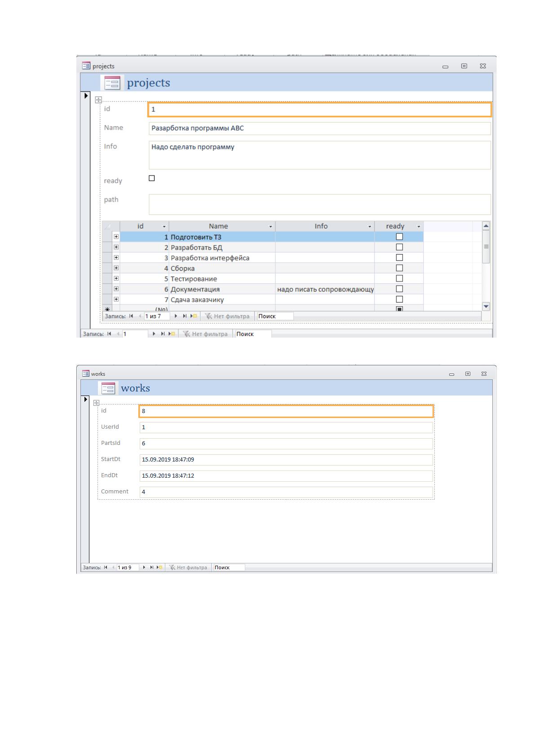
Task: Go to first record in works navigator
Action: [x=106, y=567]
